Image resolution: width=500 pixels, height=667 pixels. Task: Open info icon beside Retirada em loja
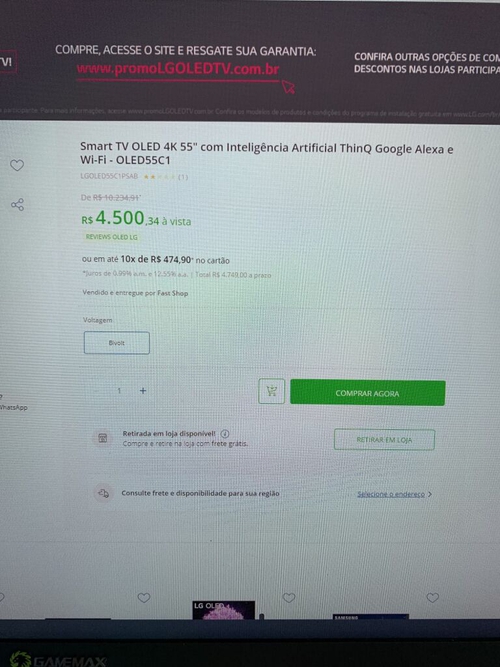coord(225,434)
